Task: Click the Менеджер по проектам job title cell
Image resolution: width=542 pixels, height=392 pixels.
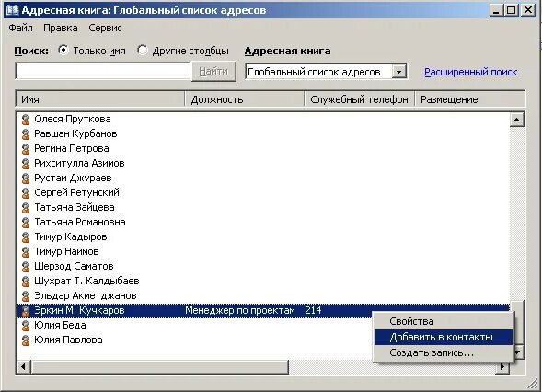Action: pyautogui.click(x=240, y=311)
